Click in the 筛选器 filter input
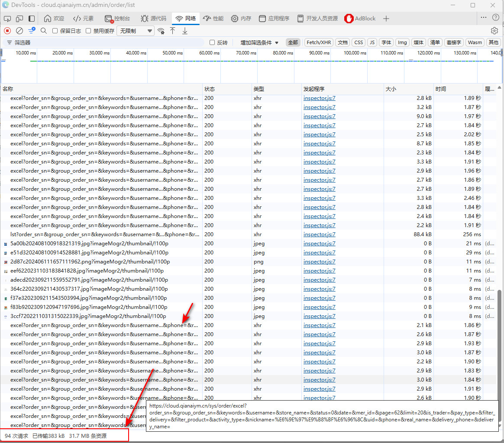The width and height of the screenshot is (504, 443). pos(108,42)
